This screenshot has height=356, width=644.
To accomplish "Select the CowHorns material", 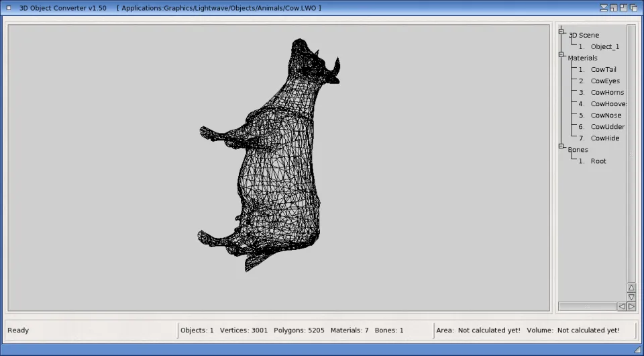I will pos(606,93).
